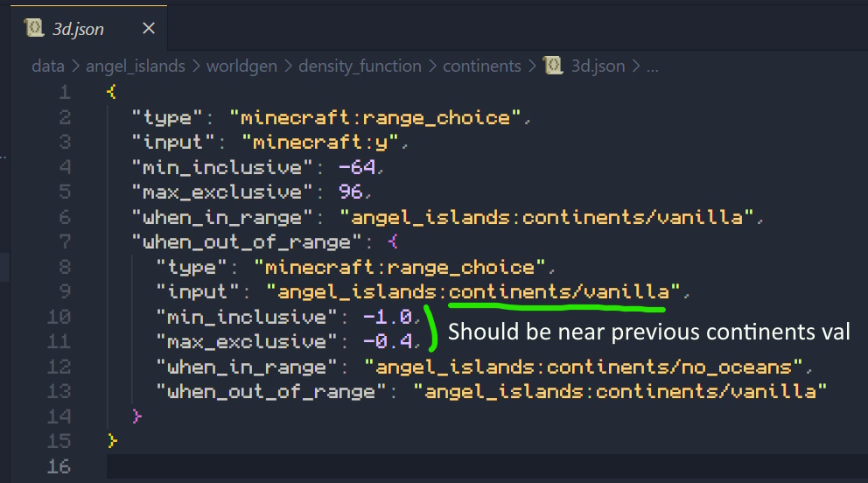The image size is (868, 483).
Task: Click the -1.0 value on line 10
Action: pos(388,317)
